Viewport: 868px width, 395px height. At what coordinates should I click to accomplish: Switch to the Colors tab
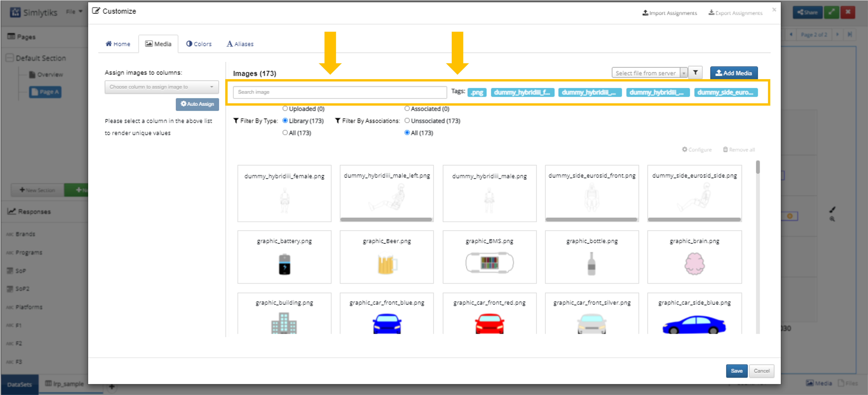click(199, 44)
